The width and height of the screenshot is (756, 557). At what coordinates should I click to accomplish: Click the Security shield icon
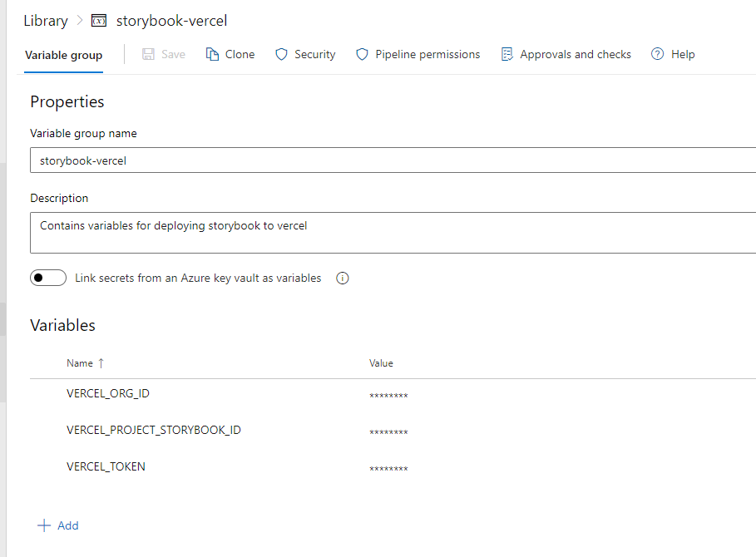(x=282, y=54)
